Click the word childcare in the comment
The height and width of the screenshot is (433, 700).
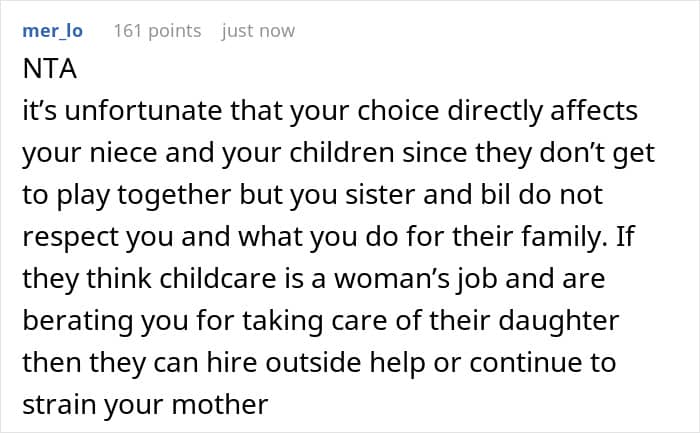pyautogui.click(x=218, y=279)
